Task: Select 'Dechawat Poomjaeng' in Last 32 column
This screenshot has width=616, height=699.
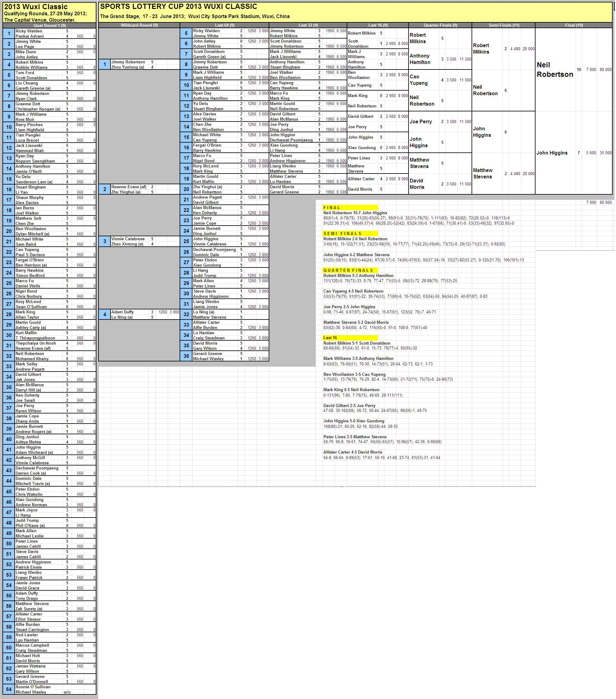Action: tap(291, 140)
